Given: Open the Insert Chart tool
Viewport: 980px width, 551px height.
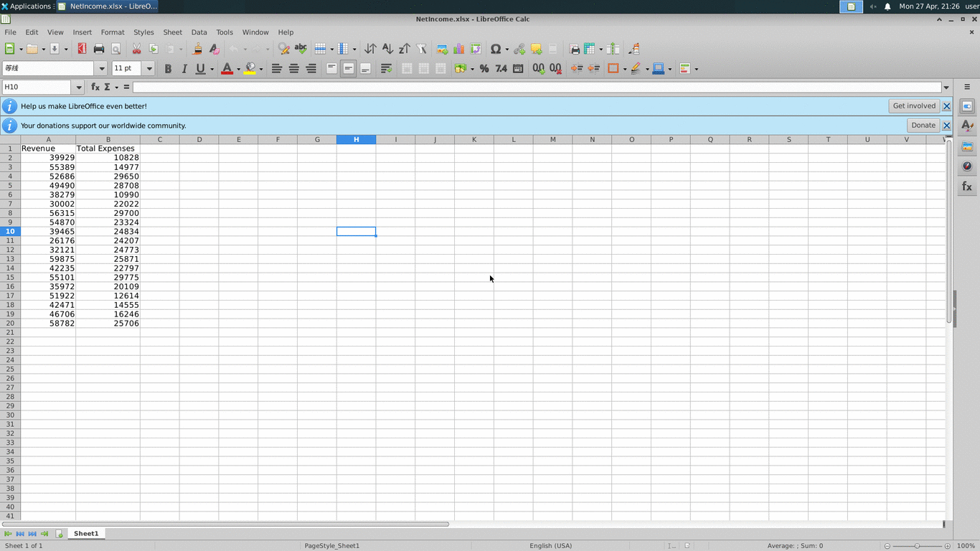Looking at the screenshot, I should [x=458, y=48].
